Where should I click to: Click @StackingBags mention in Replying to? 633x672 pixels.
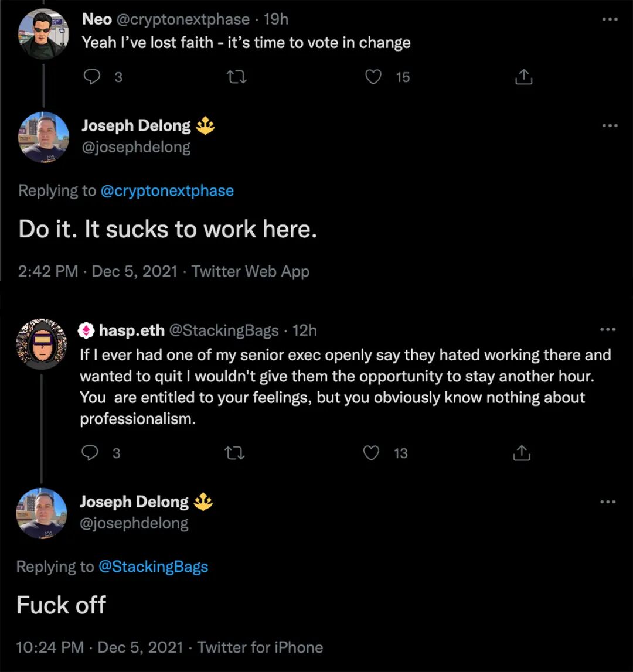click(152, 567)
